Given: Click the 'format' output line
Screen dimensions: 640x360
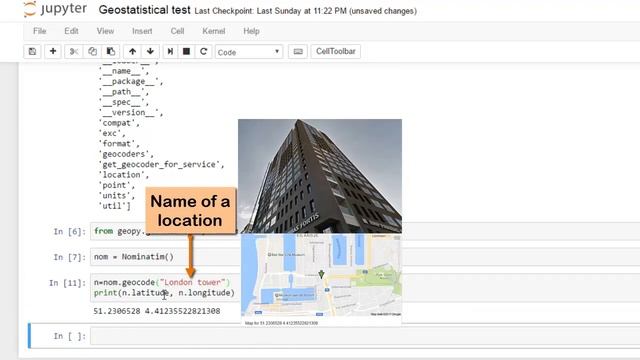Looking at the screenshot, I should pyautogui.click(x=119, y=144).
